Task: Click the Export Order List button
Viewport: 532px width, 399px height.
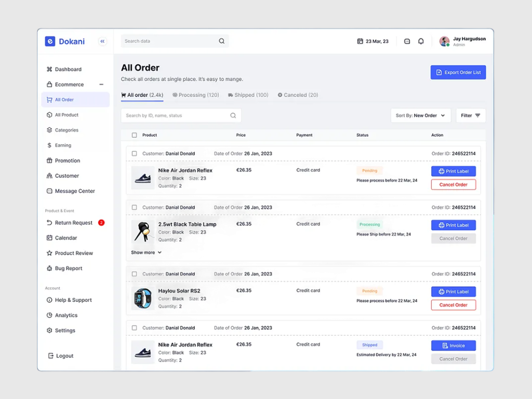Action: [458, 72]
